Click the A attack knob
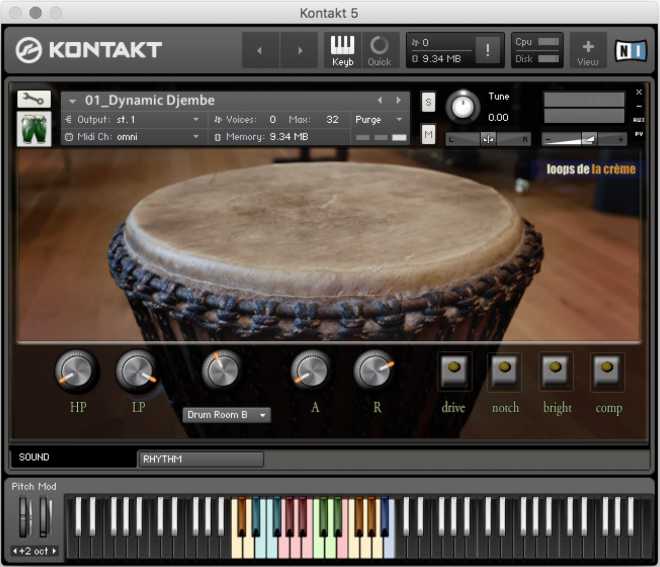The image size is (660, 567). [x=310, y=370]
